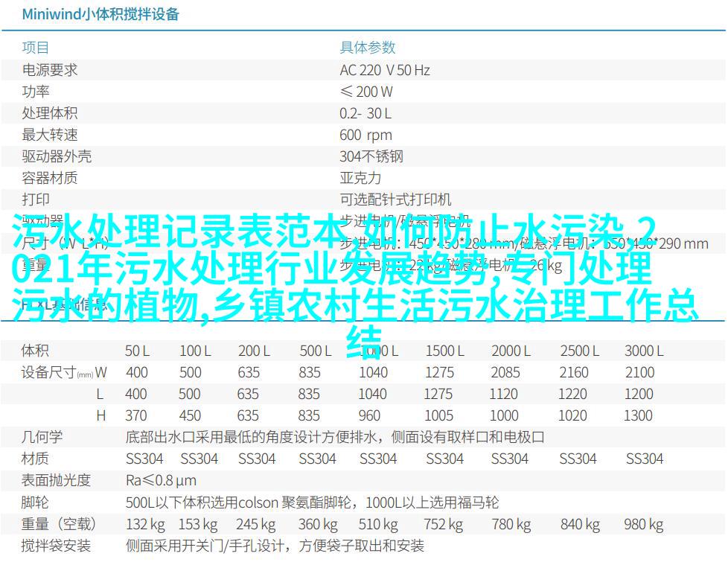Click the 2100 width value
The width and height of the screenshot is (728, 565).
coord(639,372)
